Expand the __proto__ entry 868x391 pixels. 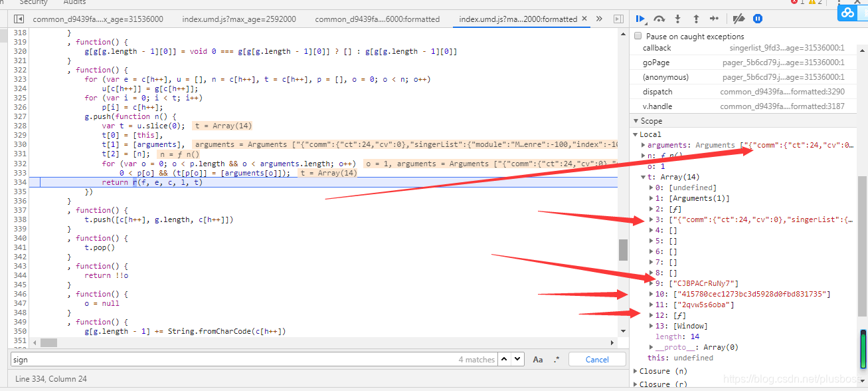click(651, 347)
